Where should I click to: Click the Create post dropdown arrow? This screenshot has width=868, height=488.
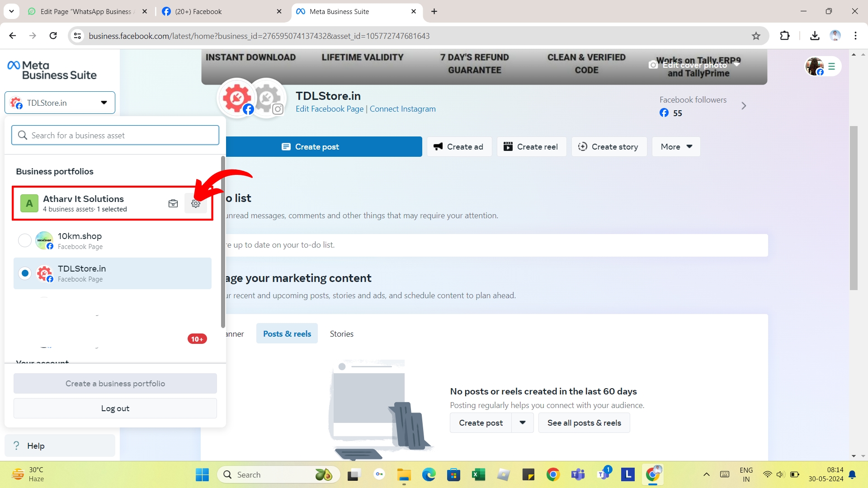click(523, 423)
